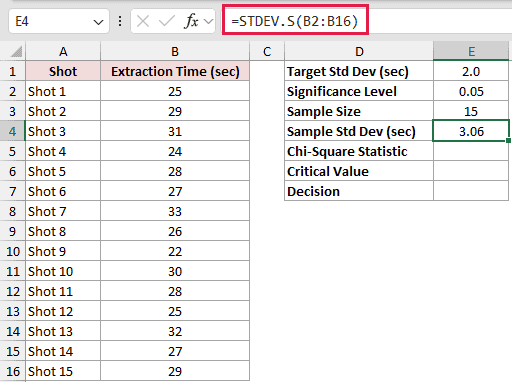Click the extraction time 31 cell
This screenshot has height=382, width=512.
tap(175, 131)
